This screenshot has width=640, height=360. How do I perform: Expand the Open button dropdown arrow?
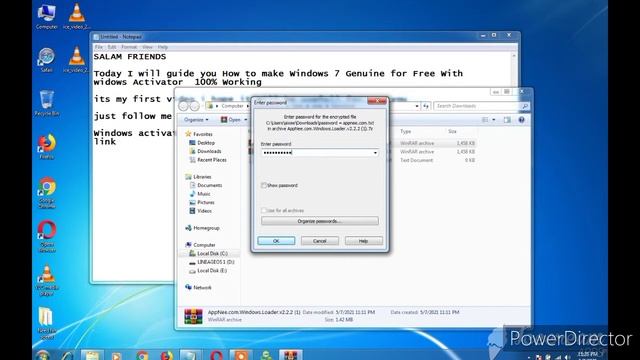[x=246, y=120]
